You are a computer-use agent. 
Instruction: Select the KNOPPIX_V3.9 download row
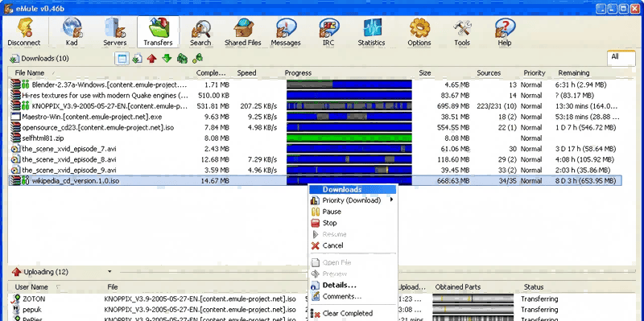[315, 106]
